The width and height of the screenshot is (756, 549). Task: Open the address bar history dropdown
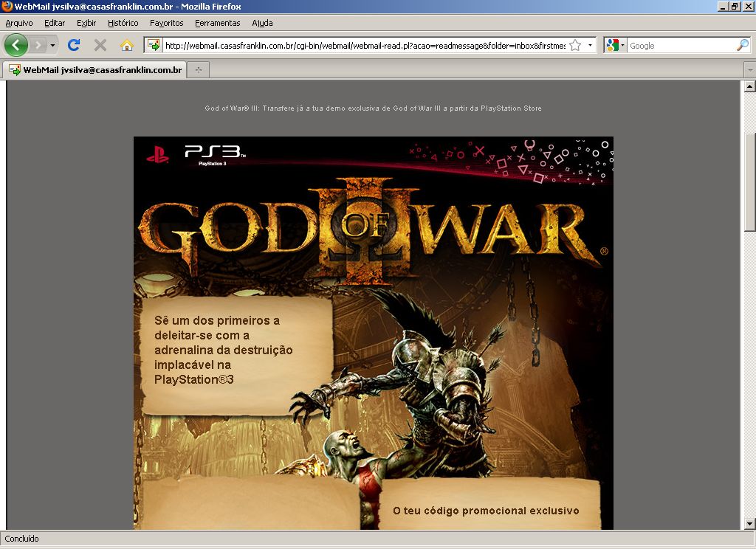pos(590,45)
